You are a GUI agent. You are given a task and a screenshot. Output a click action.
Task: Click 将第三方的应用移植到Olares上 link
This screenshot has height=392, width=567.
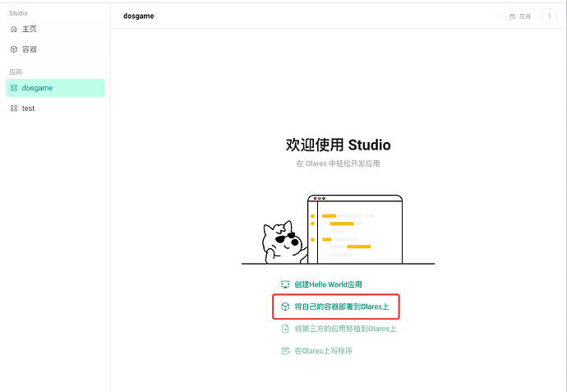345,329
